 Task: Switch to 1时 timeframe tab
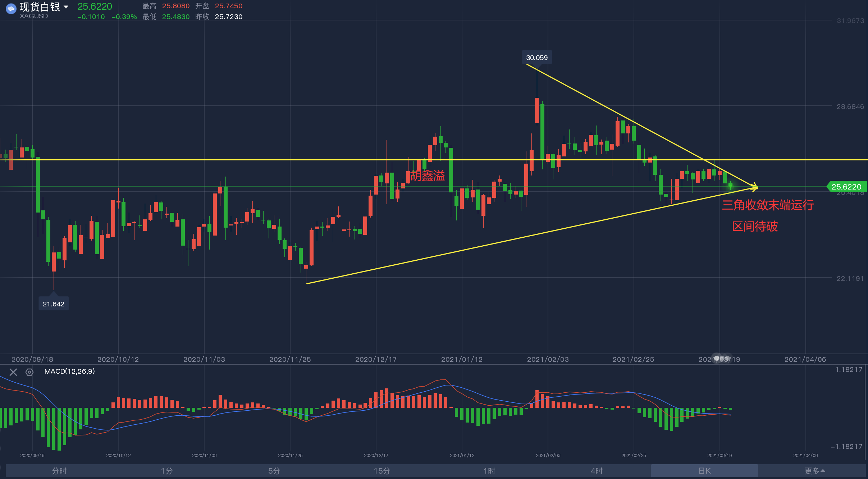pyautogui.click(x=489, y=471)
